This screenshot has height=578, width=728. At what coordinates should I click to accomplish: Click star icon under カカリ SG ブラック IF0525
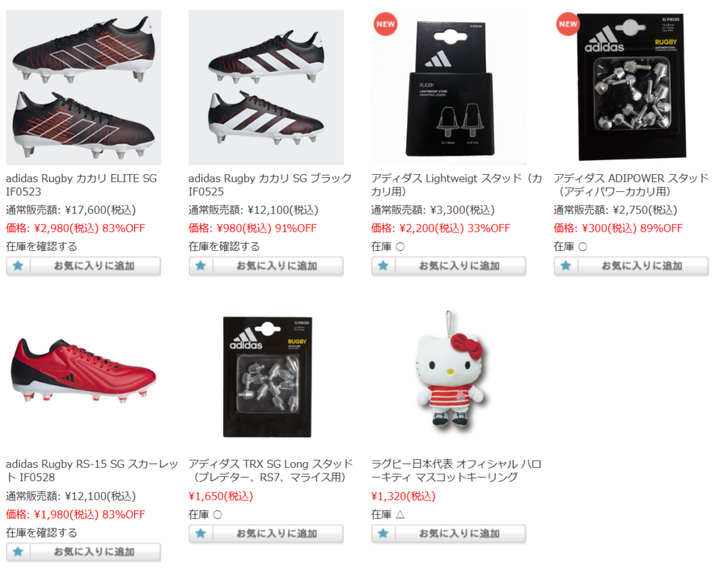coord(200,266)
